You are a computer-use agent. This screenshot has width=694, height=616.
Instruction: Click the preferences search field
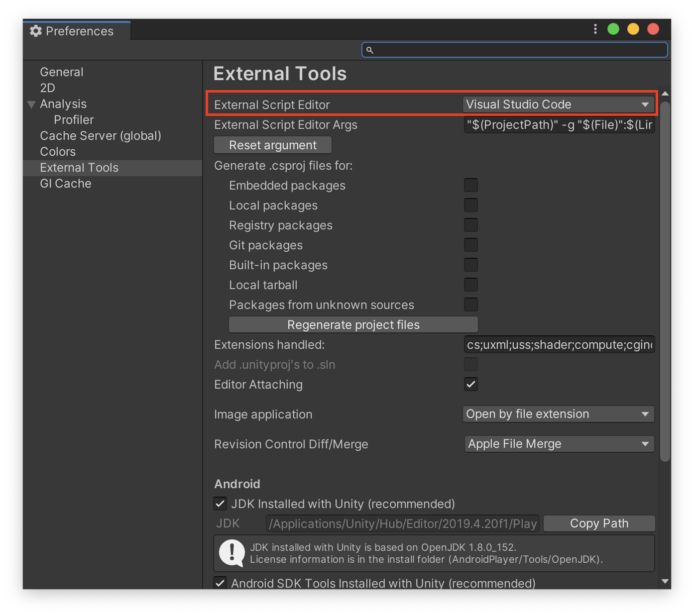(514, 50)
